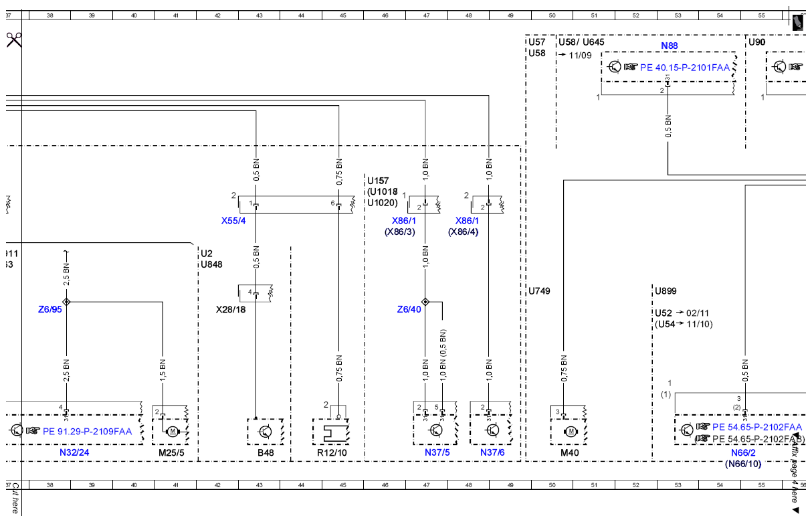The width and height of the screenshot is (812, 522).
Task: Click the pointing hand beside PE 40.15-P-2101FAA
Action: [631, 67]
